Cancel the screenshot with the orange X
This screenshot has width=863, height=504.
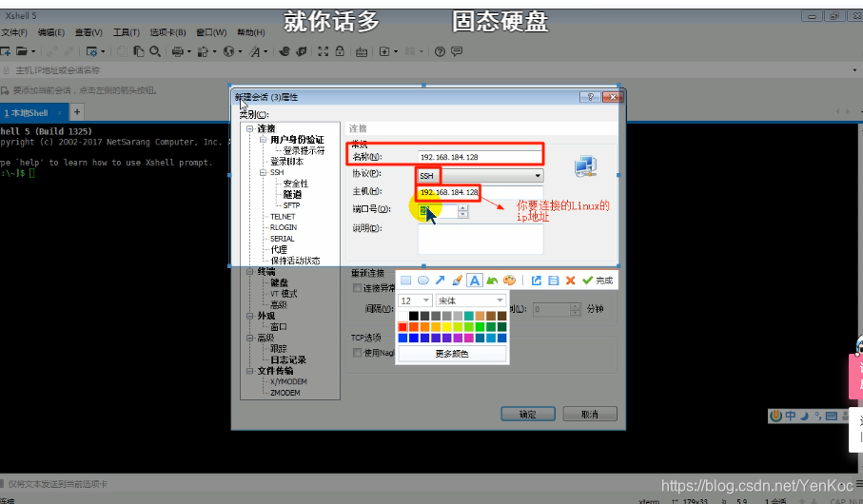570,281
